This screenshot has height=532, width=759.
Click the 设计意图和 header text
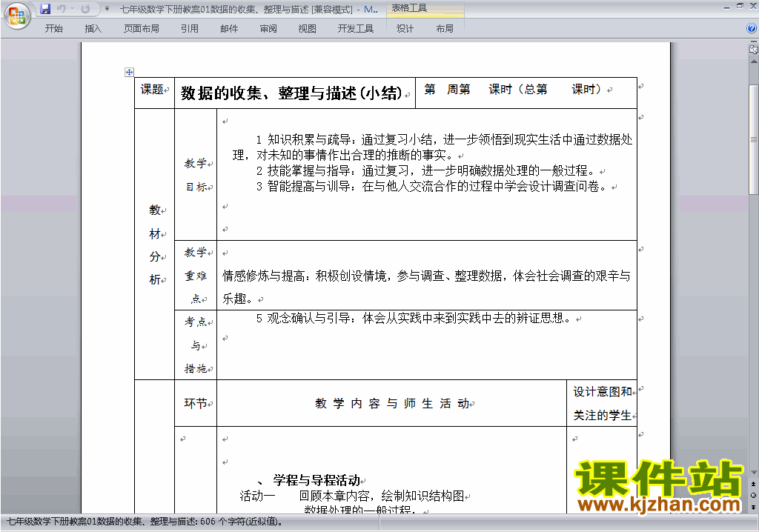[x=603, y=392]
